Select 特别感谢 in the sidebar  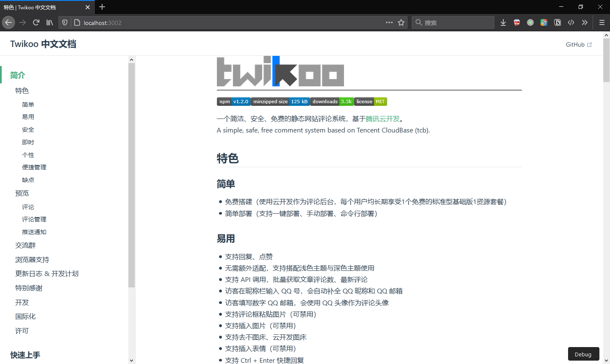[29, 288]
